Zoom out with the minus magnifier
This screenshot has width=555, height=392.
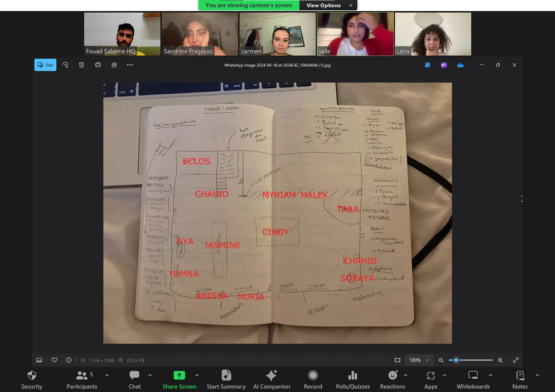[x=441, y=360]
